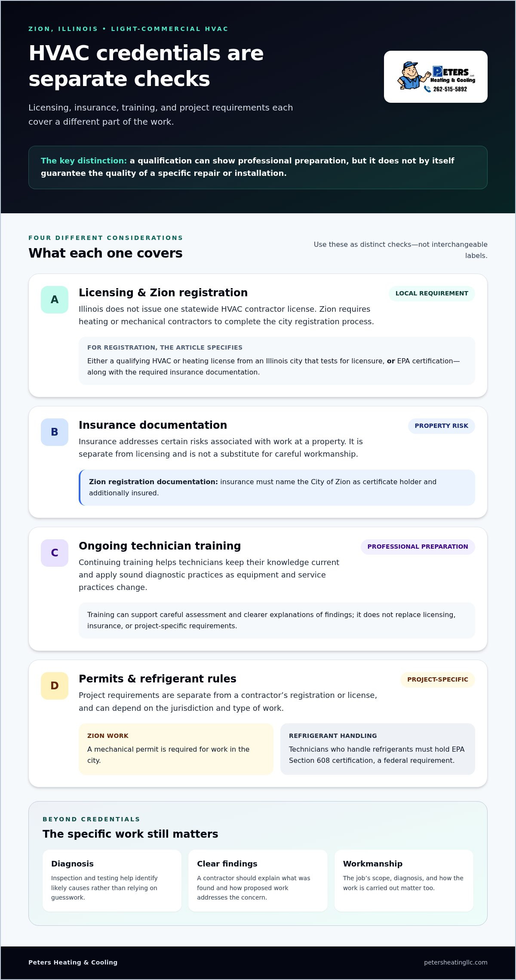Click the letter A badge icon
This screenshot has height=980, width=516.
tap(55, 300)
